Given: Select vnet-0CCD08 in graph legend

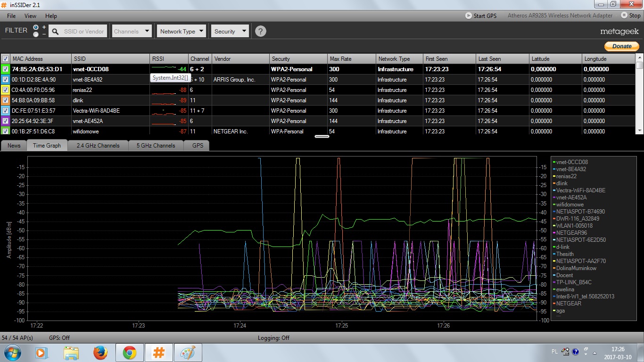Looking at the screenshot, I should click(572, 162).
